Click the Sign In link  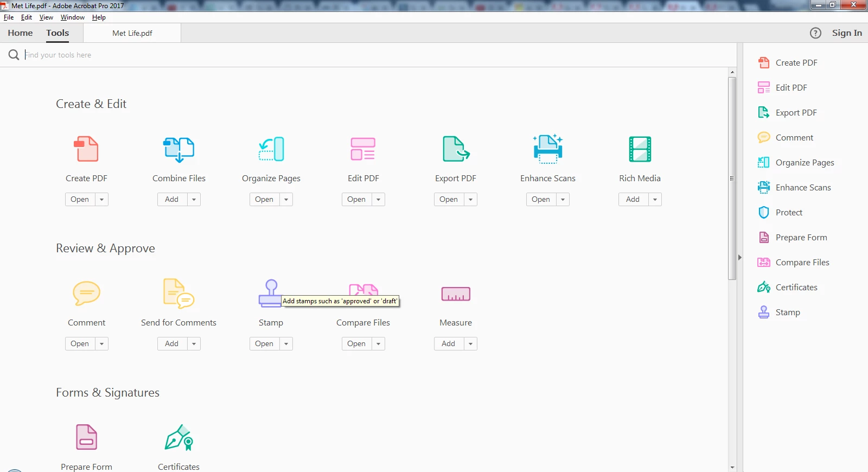coord(847,33)
